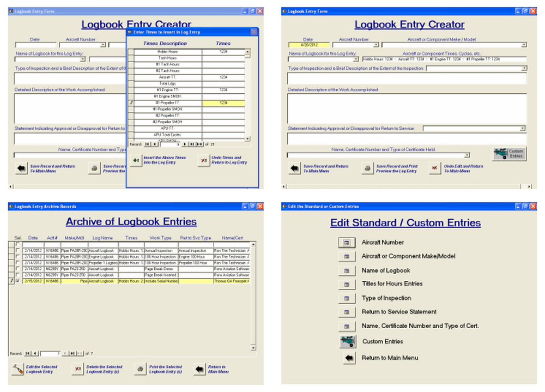Click the Insert the Above Times into the Log Entry icon
The width and height of the screenshot is (545, 392).
point(136,160)
